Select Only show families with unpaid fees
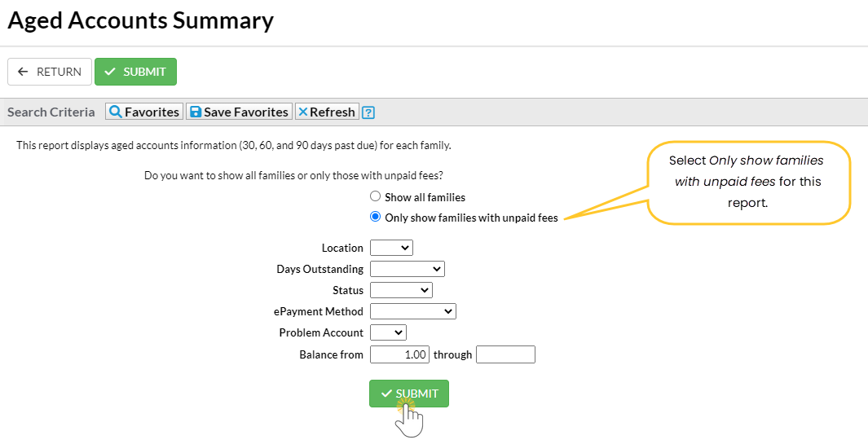Image resolution: width=868 pixels, height=440 pixels. pyautogui.click(x=375, y=217)
